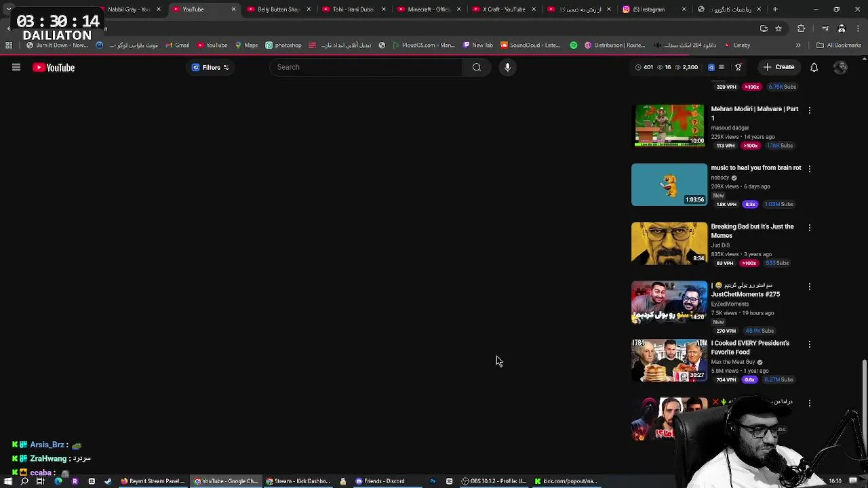This screenshot has height=488, width=868.
Task: Click the YouTube logo
Action: click(x=54, y=68)
